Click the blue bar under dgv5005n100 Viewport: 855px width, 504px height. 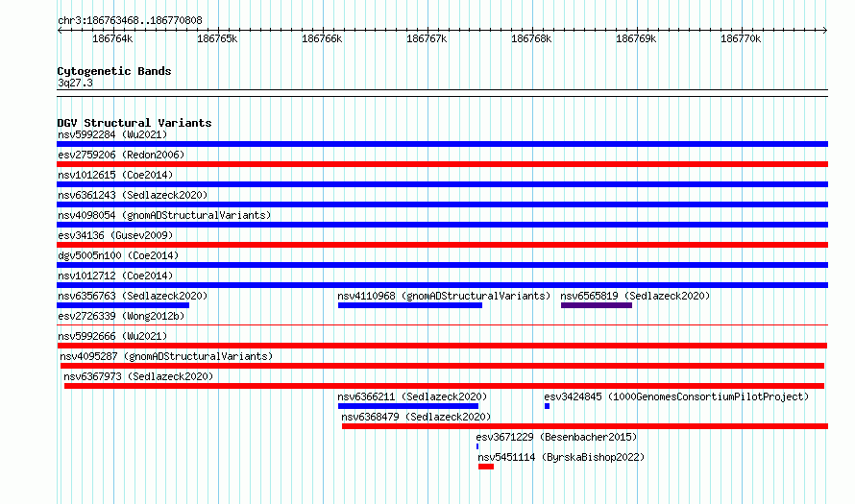click(x=442, y=265)
